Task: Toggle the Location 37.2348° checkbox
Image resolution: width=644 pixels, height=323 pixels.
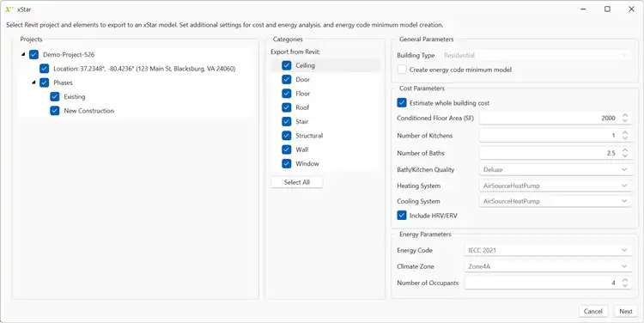Action: tap(45, 69)
